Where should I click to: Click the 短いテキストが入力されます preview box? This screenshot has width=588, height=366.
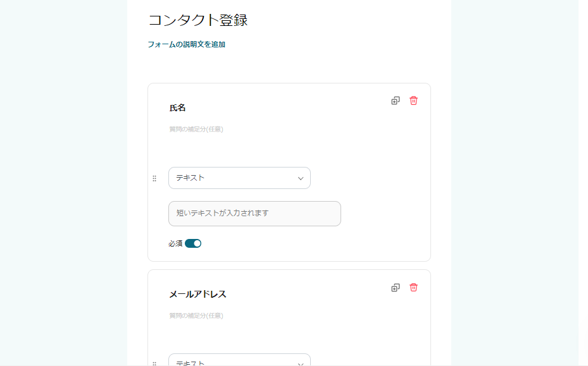tap(254, 214)
